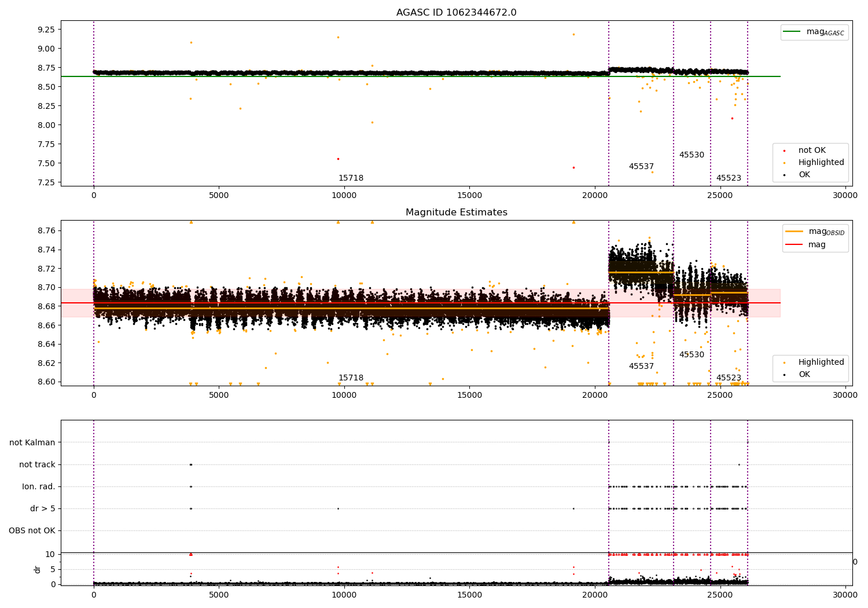Image resolution: width=868 pixels, height=608 pixels.
Task: Click the '8.00' y-axis tick label
Action: [x=46, y=125]
